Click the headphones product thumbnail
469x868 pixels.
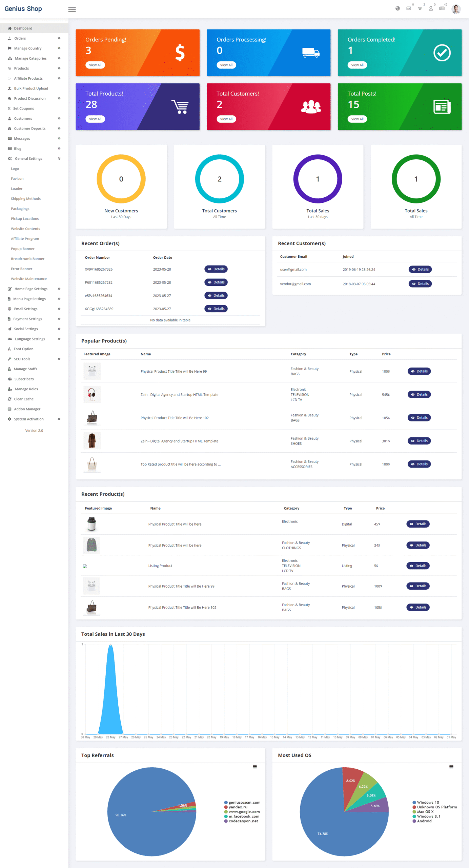click(x=92, y=394)
